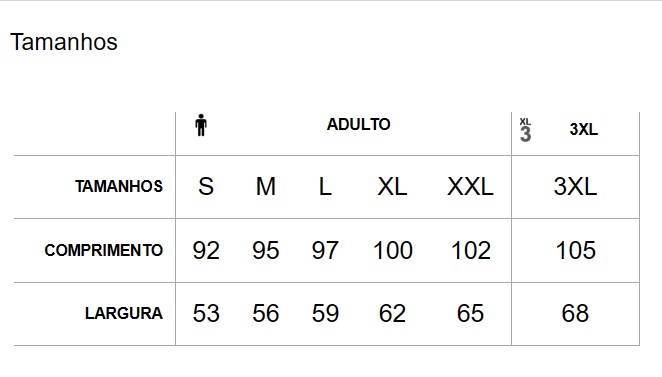Click size XL cell
The width and height of the screenshot is (662, 377).
tap(392, 186)
